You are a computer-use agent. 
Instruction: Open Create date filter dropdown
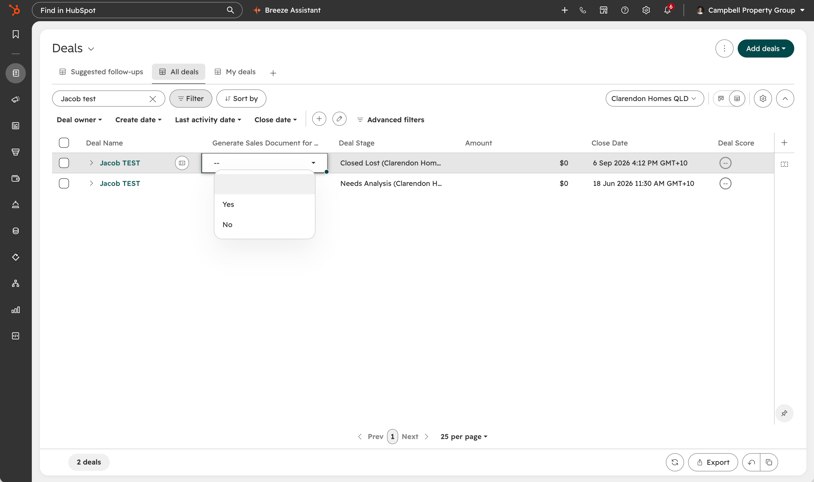138,119
